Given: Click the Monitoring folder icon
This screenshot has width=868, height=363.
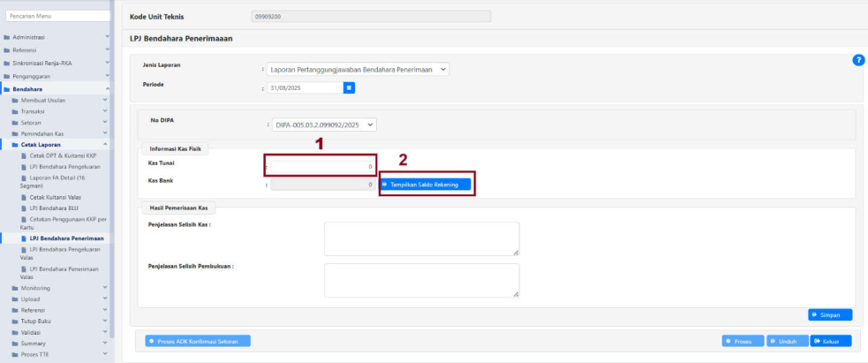Looking at the screenshot, I should [x=15, y=289].
